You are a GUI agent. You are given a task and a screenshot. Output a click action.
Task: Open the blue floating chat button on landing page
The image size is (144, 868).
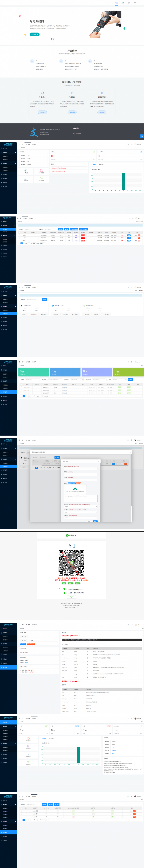pyautogui.click(x=141, y=136)
